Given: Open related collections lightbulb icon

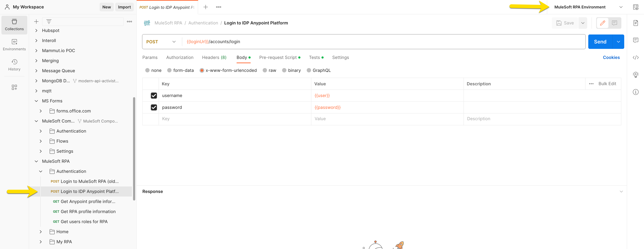Looking at the screenshot, I should (x=636, y=75).
